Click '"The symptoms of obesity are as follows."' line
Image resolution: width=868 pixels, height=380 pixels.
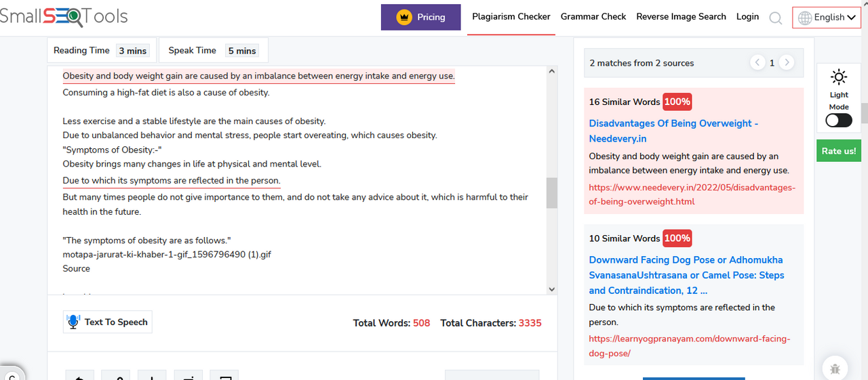pyautogui.click(x=147, y=240)
